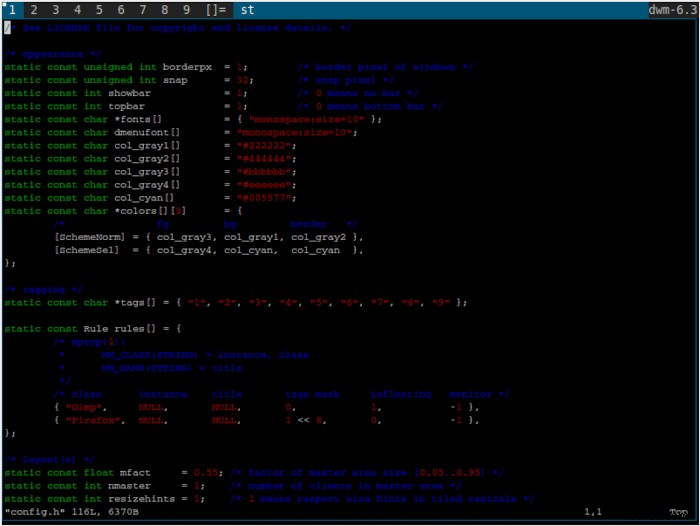Screen dimensions: 700x526
Task: Click the *colors[][3] declaration name
Action: (x=150, y=211)
